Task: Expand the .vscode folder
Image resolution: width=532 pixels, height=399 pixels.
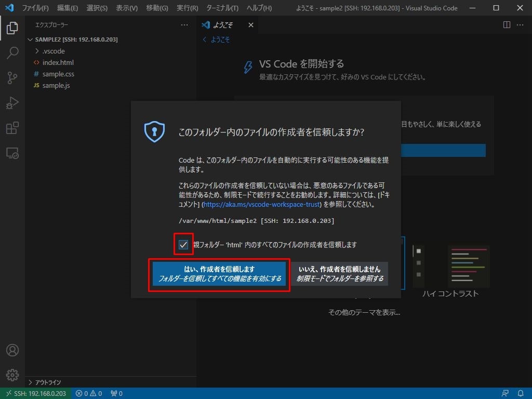Action: (54, 51)
